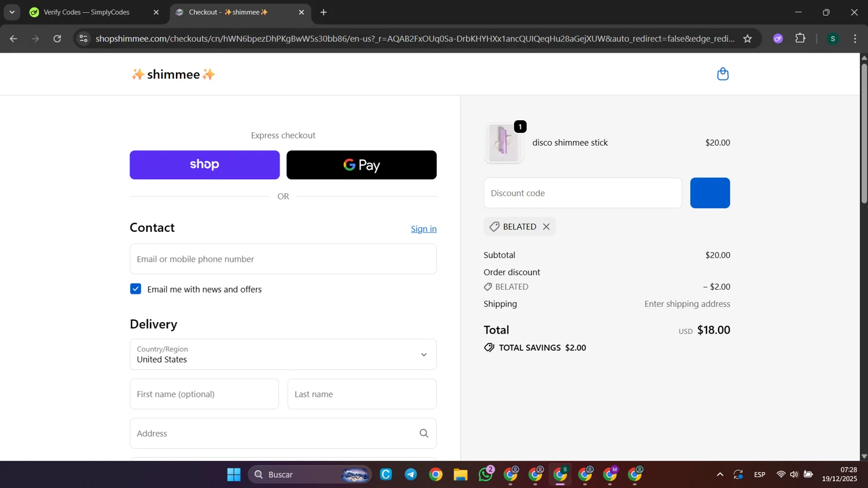Go back to the previous page
Screen dimensions: 868x488
pyautogui.click(x=13, y=39)
